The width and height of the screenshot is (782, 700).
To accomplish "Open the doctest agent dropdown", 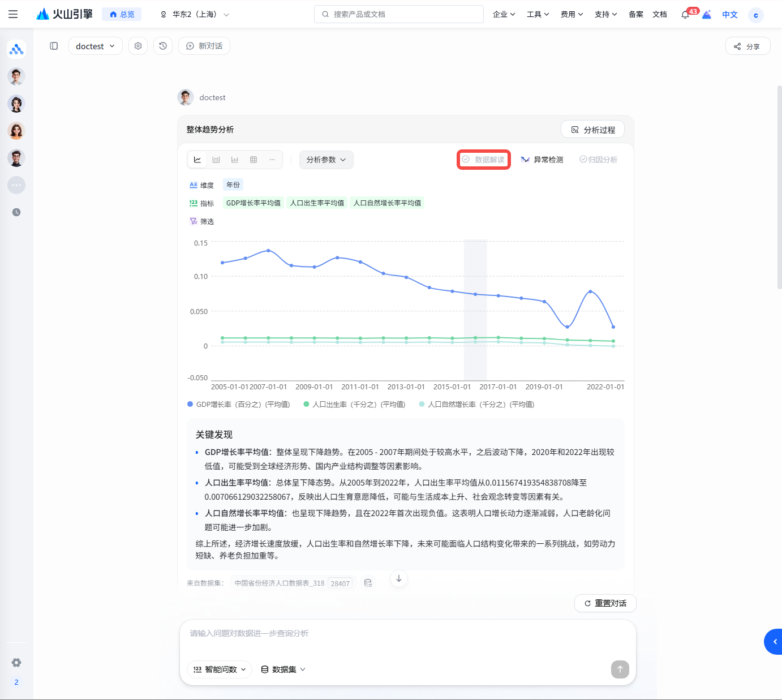I will [95, 46].
